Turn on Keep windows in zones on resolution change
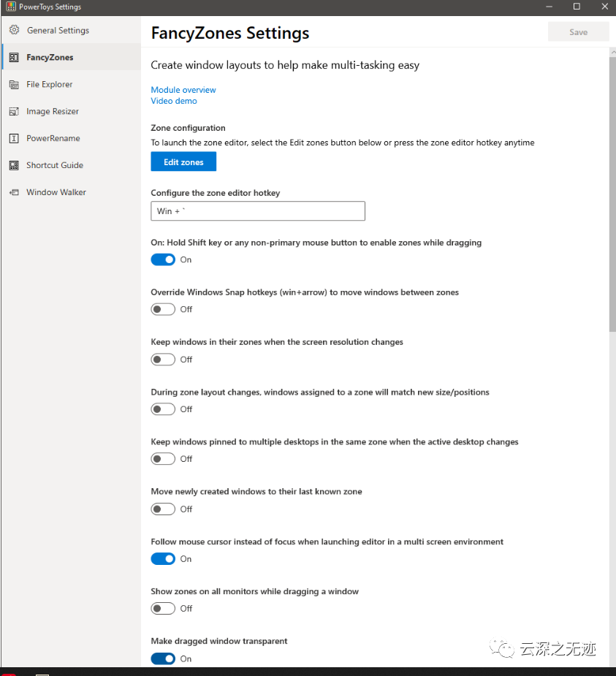 tap(162, 359)
